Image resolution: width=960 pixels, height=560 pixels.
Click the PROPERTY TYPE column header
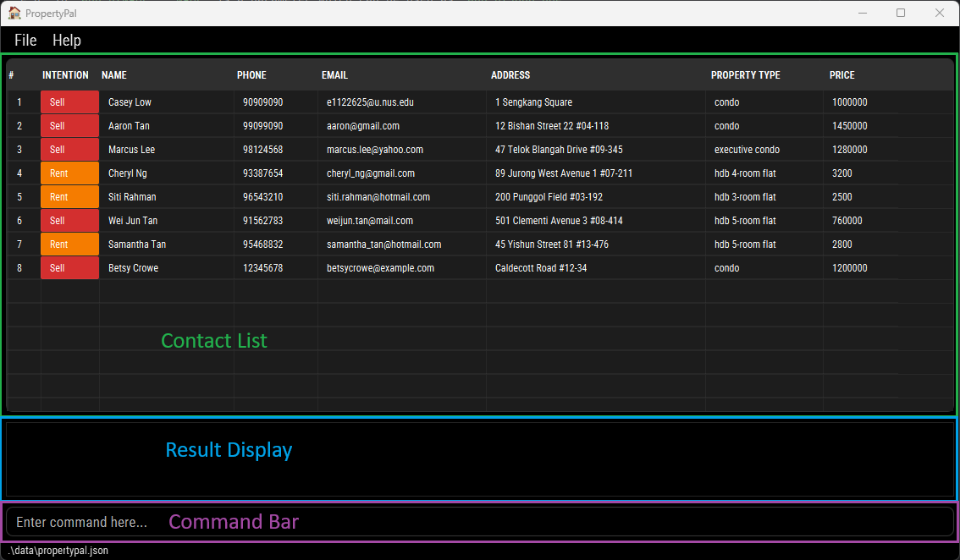click(x=745, y=74)
